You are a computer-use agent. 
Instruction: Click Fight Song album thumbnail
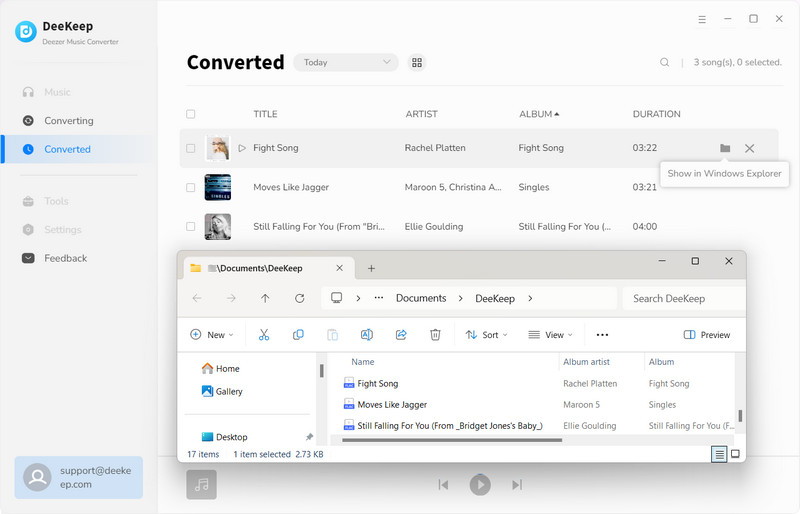[218, 148]
